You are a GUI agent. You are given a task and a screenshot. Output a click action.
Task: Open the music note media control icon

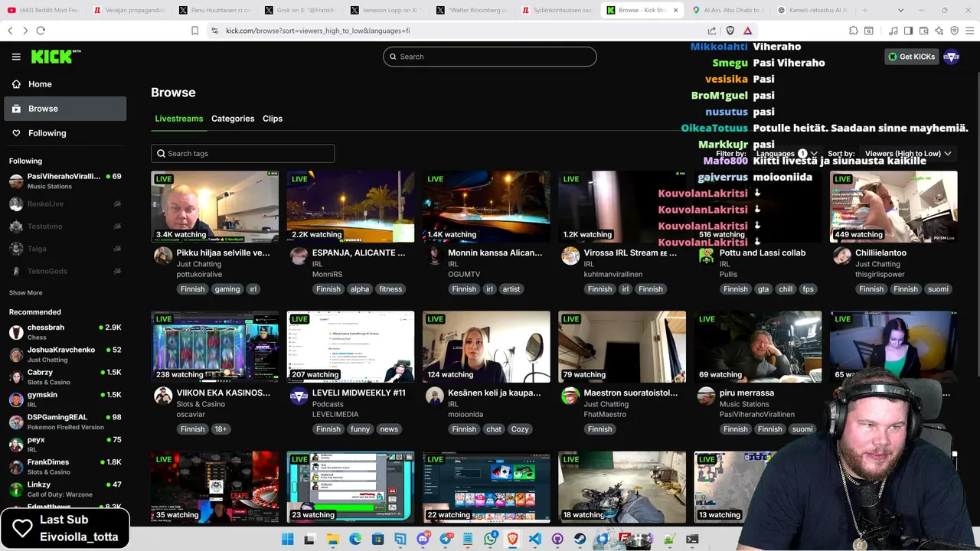point(893,31)
